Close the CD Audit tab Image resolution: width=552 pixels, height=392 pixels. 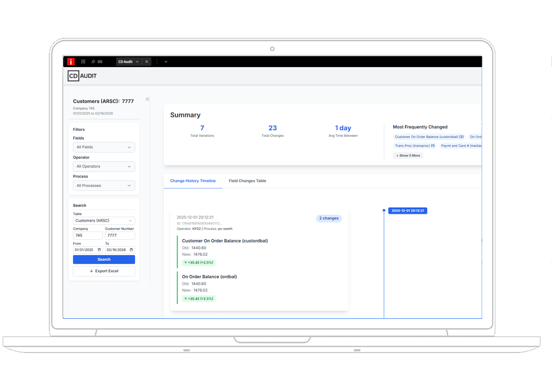[x=147, y=62]
